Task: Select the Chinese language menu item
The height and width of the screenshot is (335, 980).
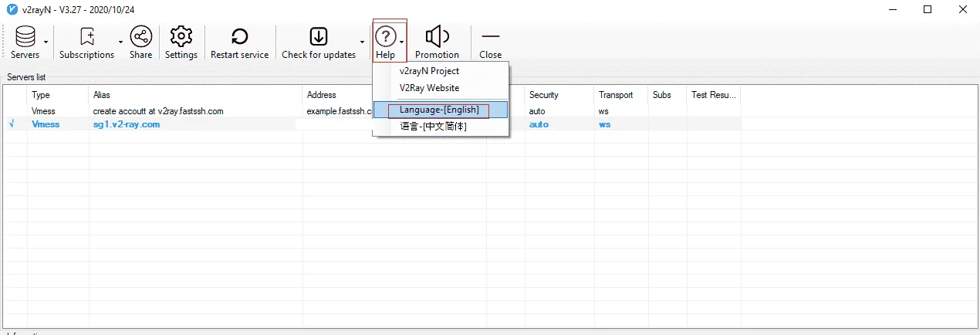Action: point(441,126)
